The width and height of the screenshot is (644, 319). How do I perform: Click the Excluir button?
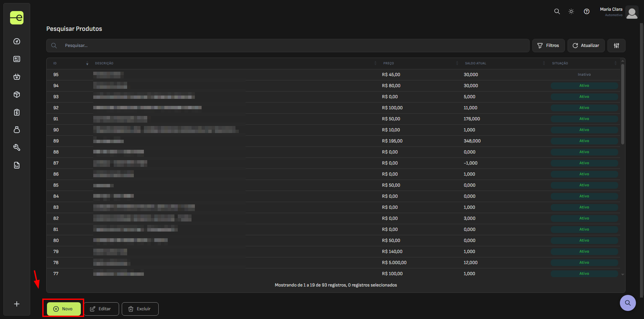140,309
